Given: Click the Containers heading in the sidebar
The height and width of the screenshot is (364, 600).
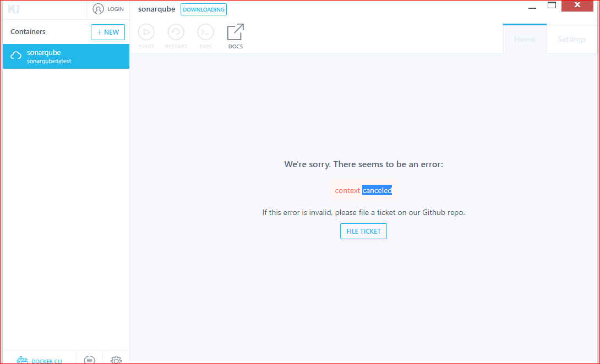Looking at the screenshot, I should point(28,31).
